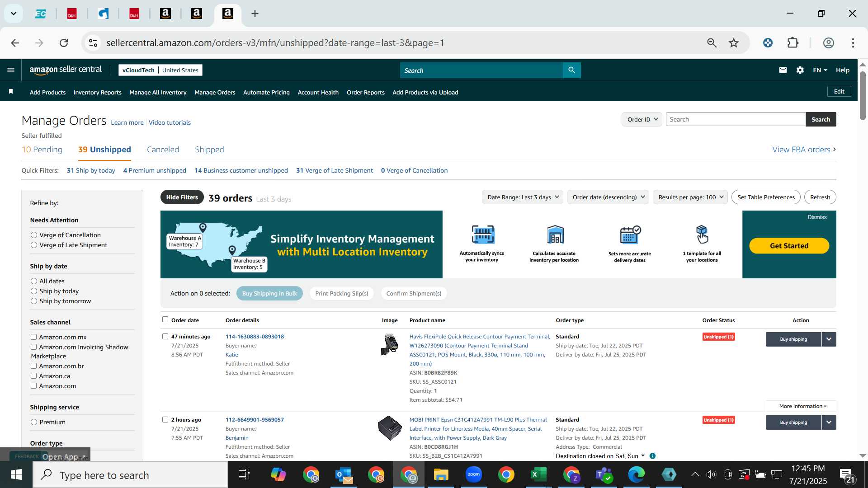The image size is (868, 488).
Task: Open the EN language dropdown
Action: tap(820, 70)
